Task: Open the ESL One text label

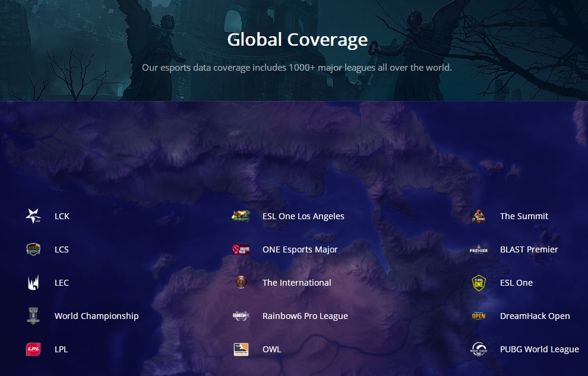Action: (516, 283)
